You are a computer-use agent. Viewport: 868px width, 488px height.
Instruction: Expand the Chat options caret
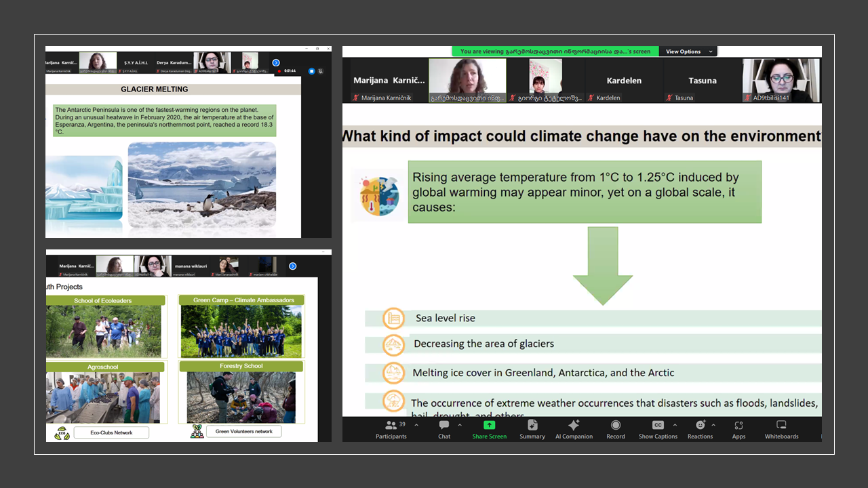tap(460, 426)
